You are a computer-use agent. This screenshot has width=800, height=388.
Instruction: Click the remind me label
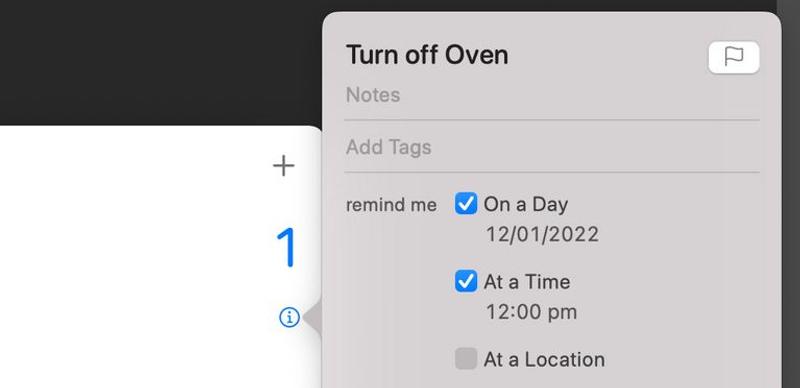[x=391, y=205]
